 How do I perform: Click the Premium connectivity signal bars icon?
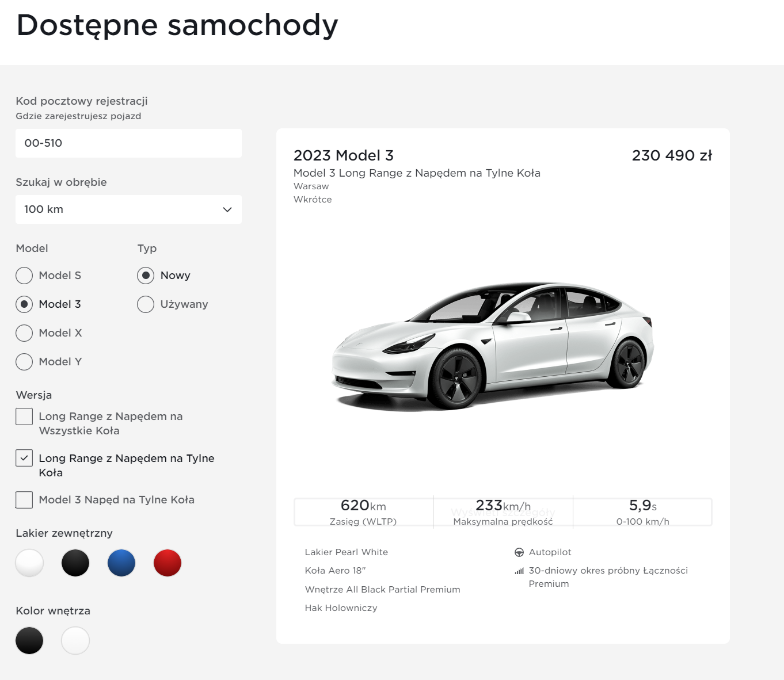pos(519,571)
